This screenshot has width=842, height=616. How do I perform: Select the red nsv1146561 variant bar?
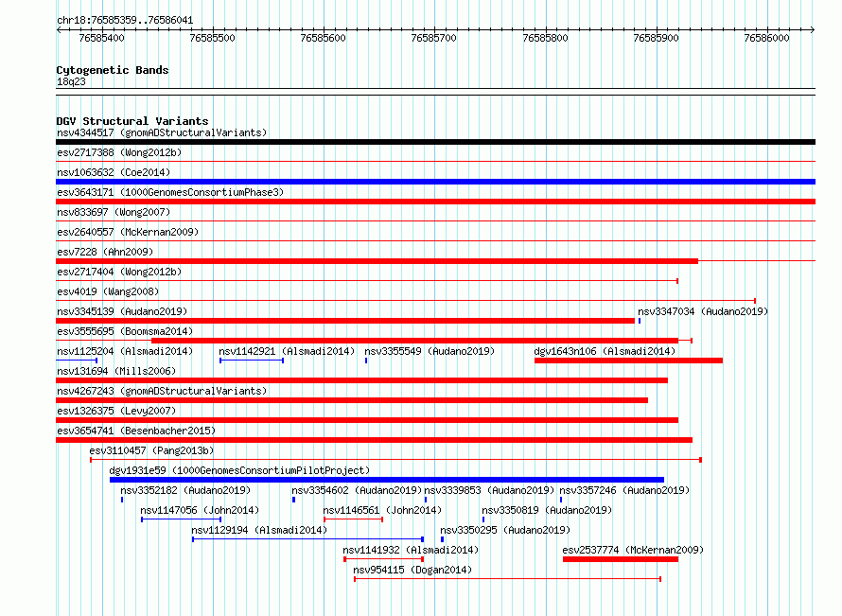click(x=353, y=519)
